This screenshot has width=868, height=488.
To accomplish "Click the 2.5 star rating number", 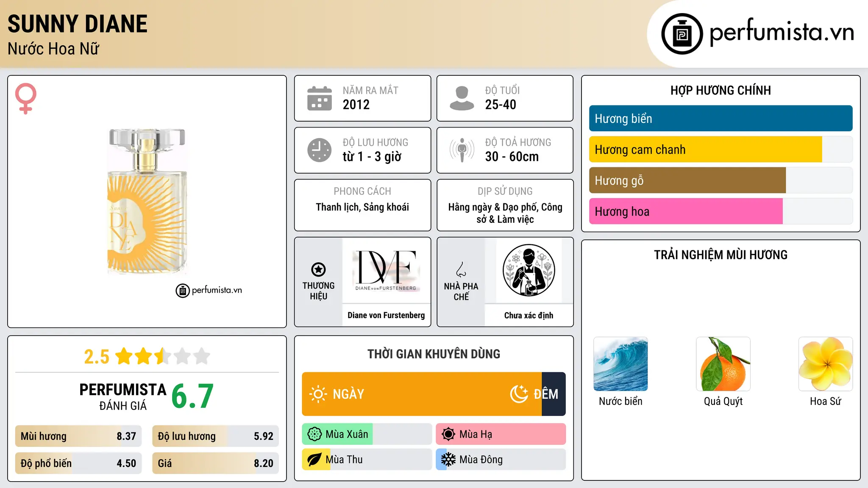I will tap(97, 357).
